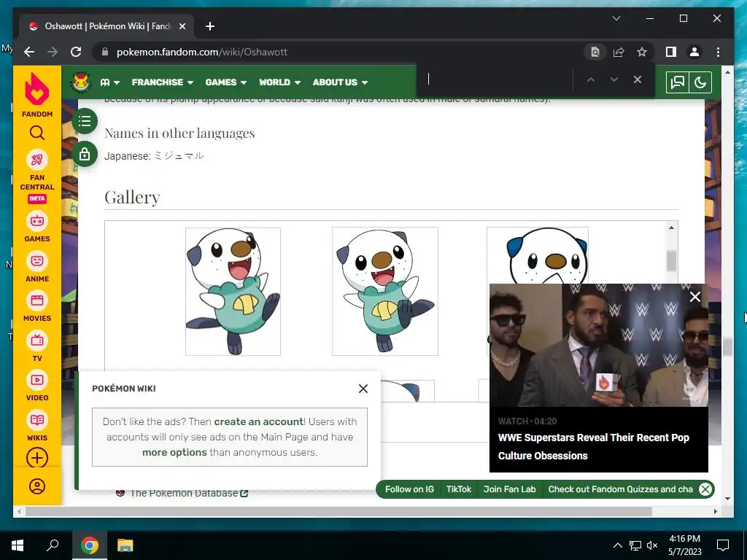Reload the page
The height and width of the screenshot is (560, 747).
(x=76, y=52)
